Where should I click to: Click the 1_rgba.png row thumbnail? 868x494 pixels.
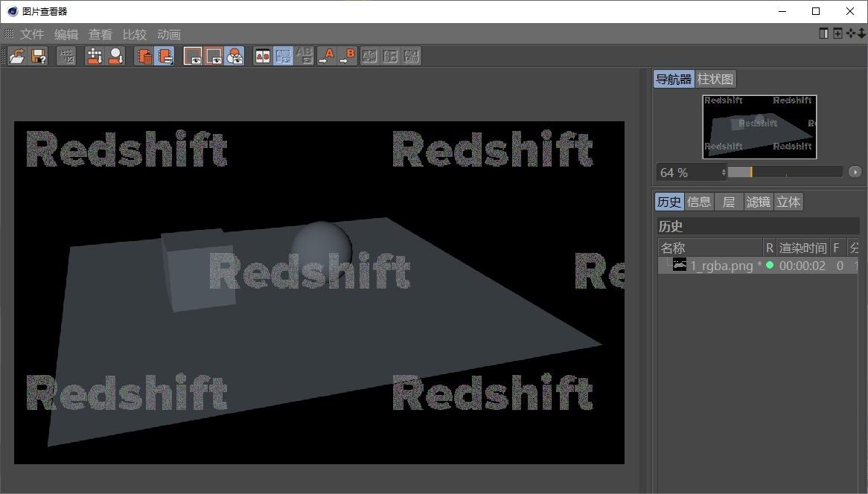point(679,264)
